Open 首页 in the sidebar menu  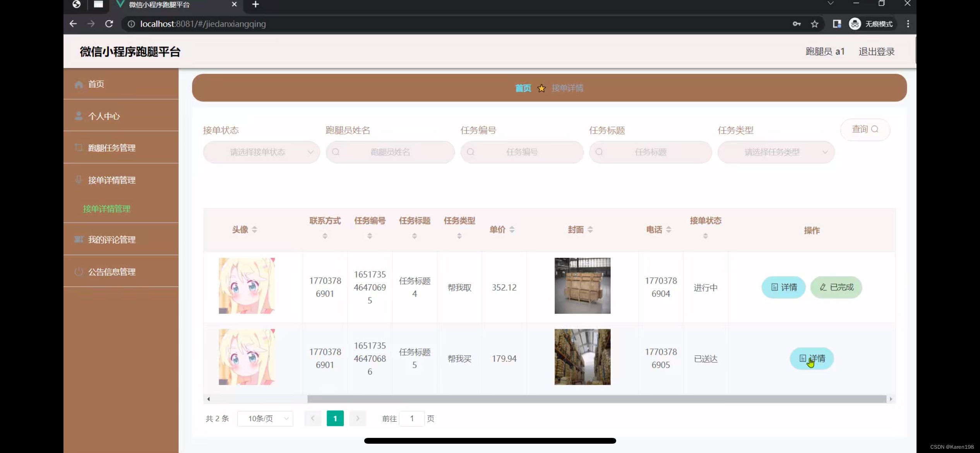(x=121, y=84)
